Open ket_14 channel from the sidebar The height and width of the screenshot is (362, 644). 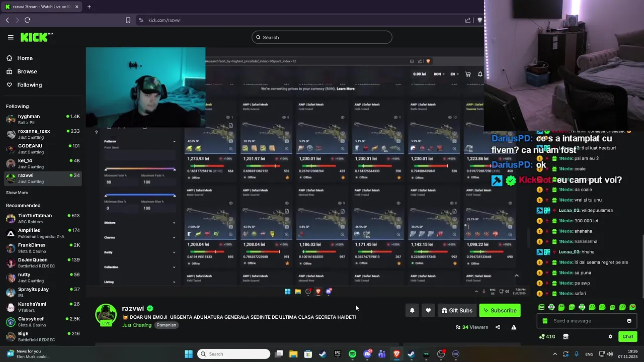point(43,163)
